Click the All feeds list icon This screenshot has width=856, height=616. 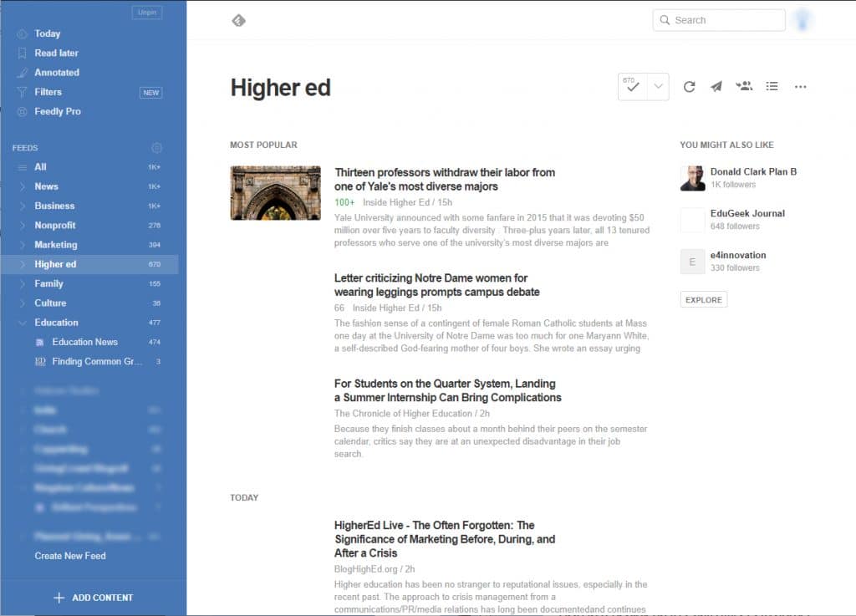click(x=22, y=167)
